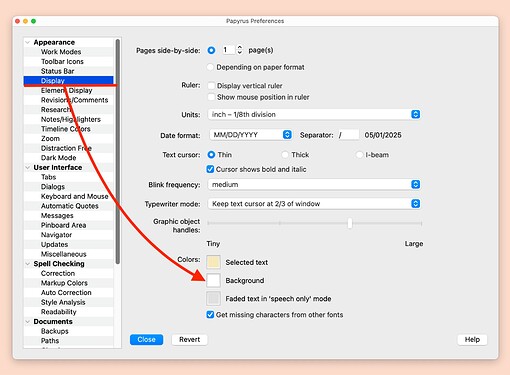The height and width of the screenshot is (375, 510).
Task: Click the yellow minimize window button
Action: pos(25,21)
